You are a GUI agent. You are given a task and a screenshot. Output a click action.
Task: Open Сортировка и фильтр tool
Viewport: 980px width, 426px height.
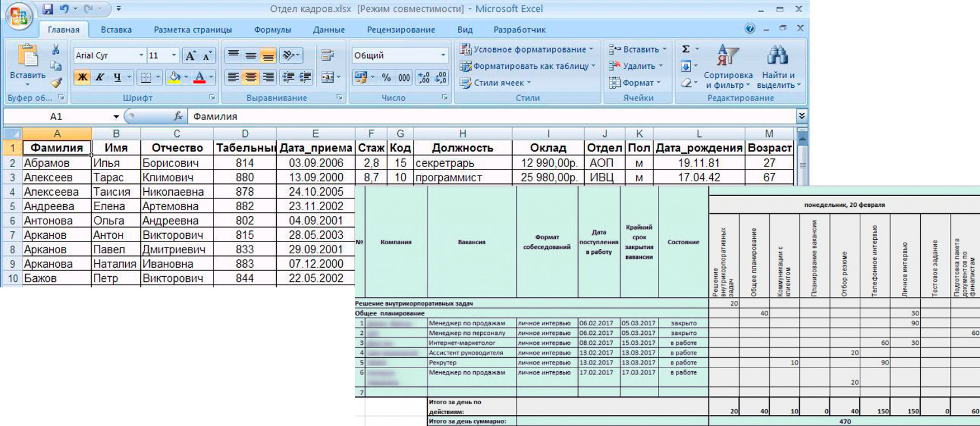click(728, 67)
